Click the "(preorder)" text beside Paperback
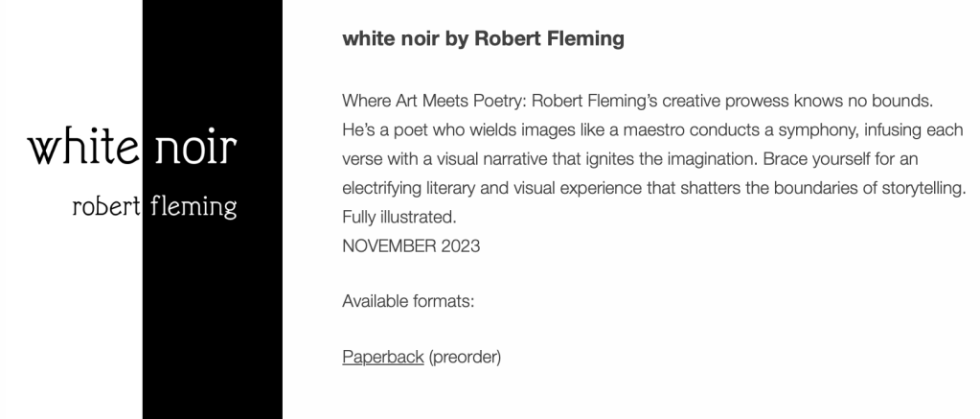 pyautogui.click(x=465, y=358)
